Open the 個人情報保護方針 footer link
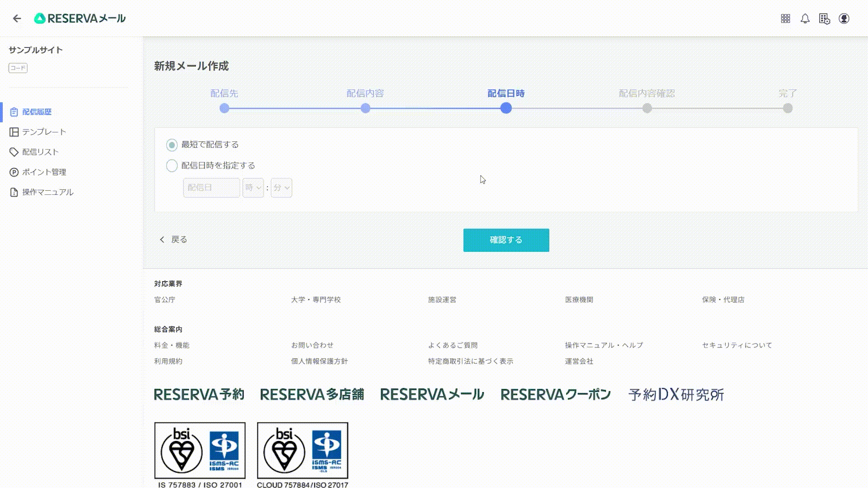 (x=319, y=361)
